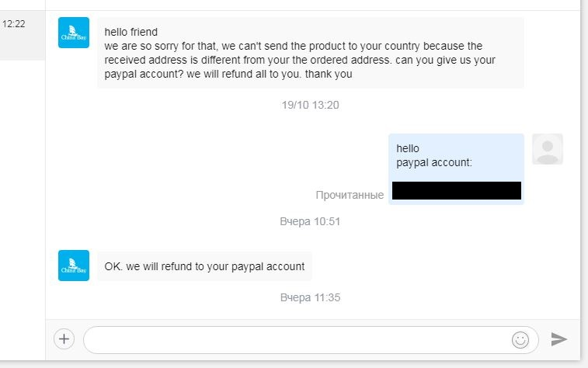Click the 'OK. we will refund' message
The height and width of the screenshot is (368, 588).
pyautogui.click(x=204, y=266)
